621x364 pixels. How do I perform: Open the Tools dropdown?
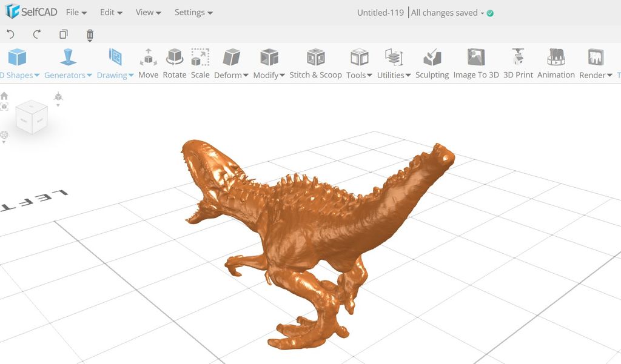click(358, 74)
